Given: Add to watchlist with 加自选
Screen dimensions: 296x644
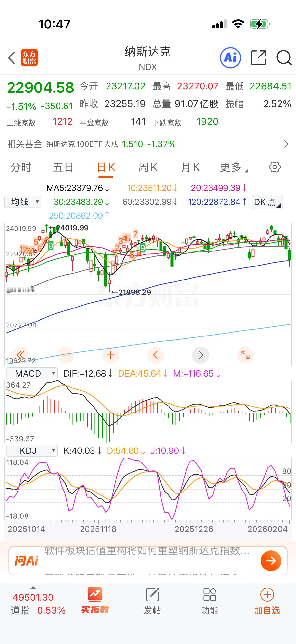Looking at the screenshot, I should pos(267,601).
